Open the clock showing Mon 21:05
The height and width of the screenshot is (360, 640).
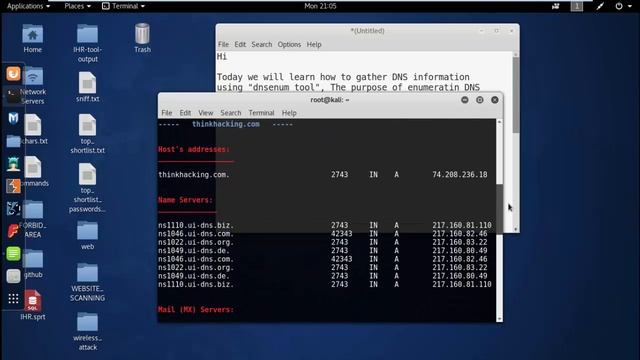tap(320, 6)
